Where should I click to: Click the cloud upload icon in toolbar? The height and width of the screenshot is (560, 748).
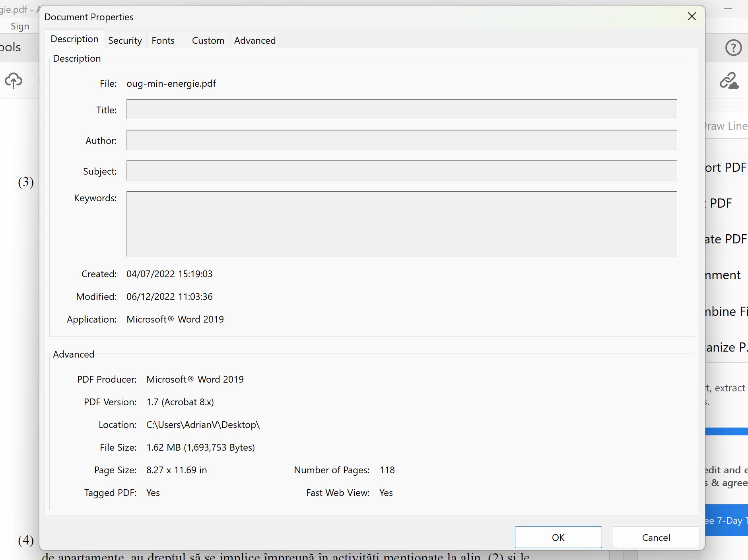[x=14, y=81]
